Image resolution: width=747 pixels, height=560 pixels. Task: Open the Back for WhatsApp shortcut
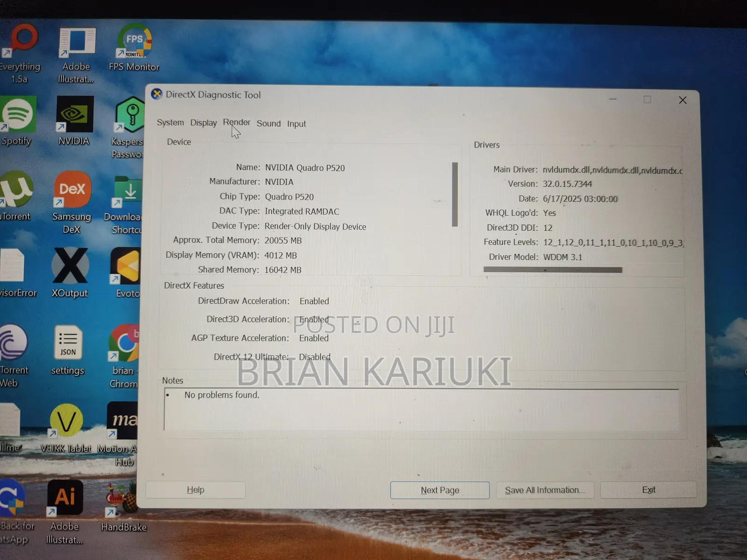[x=16, y=512]
